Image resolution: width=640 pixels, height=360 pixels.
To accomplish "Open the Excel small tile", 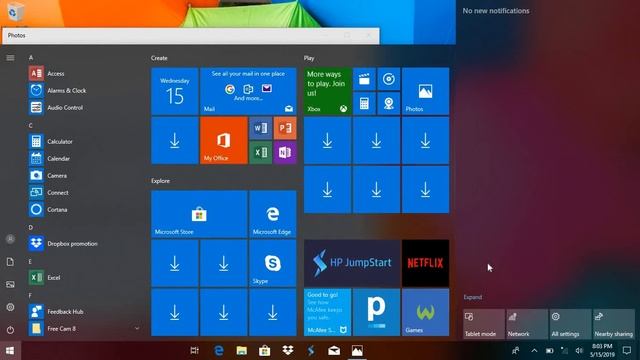I will [x=260, y=153].
